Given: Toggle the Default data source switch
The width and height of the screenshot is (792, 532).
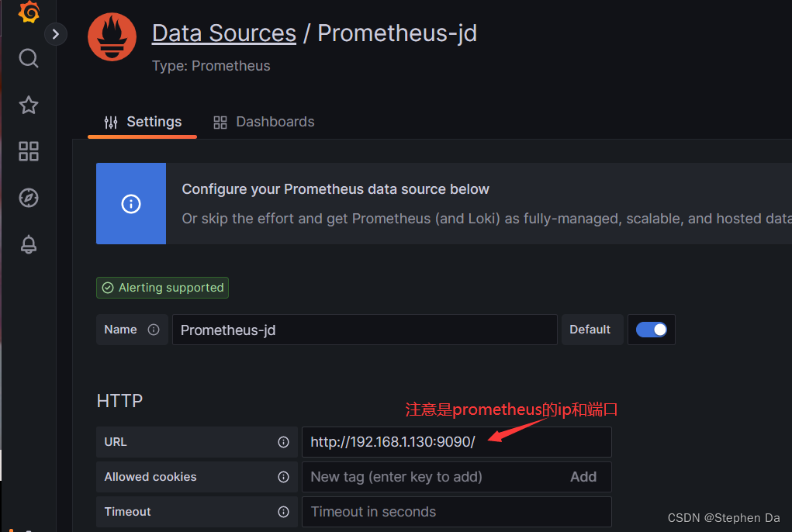Looking at the screenshot, I should tap(651, 330).
